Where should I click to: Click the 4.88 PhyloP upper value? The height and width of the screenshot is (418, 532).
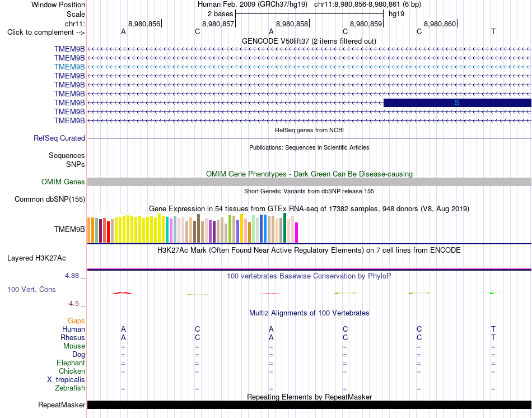(72, 276)
